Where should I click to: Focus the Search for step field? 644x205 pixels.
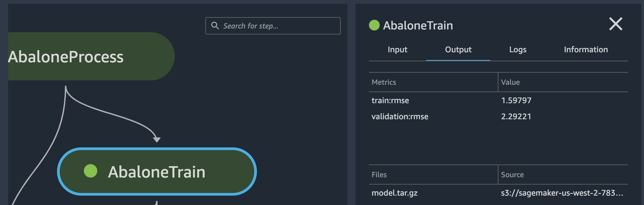pyautogui.click(x=278, y=26)
